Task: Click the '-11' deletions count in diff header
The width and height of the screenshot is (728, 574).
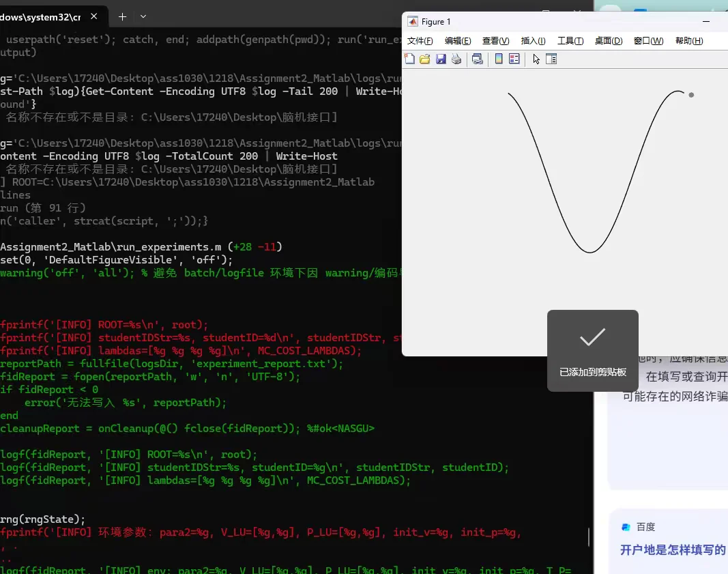Action: 267,246
